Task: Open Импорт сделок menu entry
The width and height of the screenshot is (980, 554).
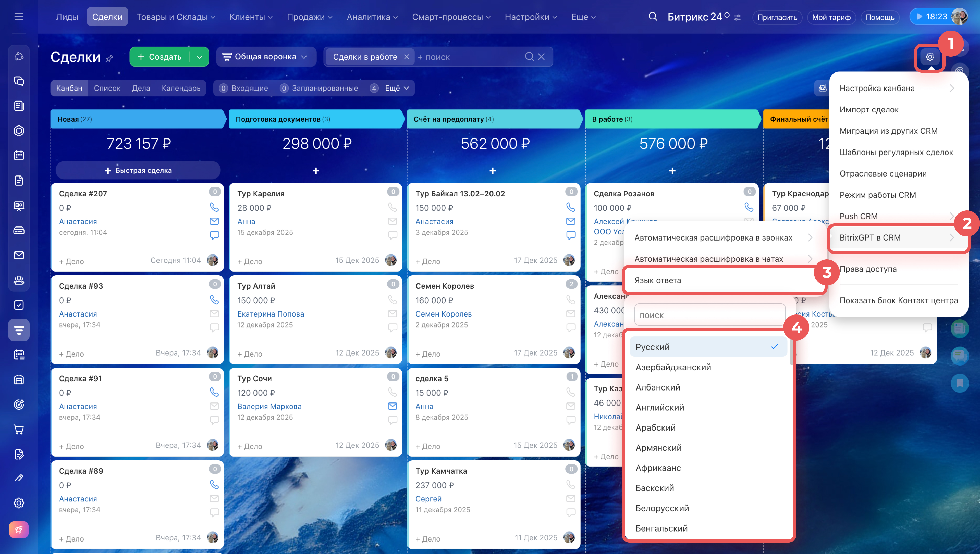Action: (x=869, y=110)
